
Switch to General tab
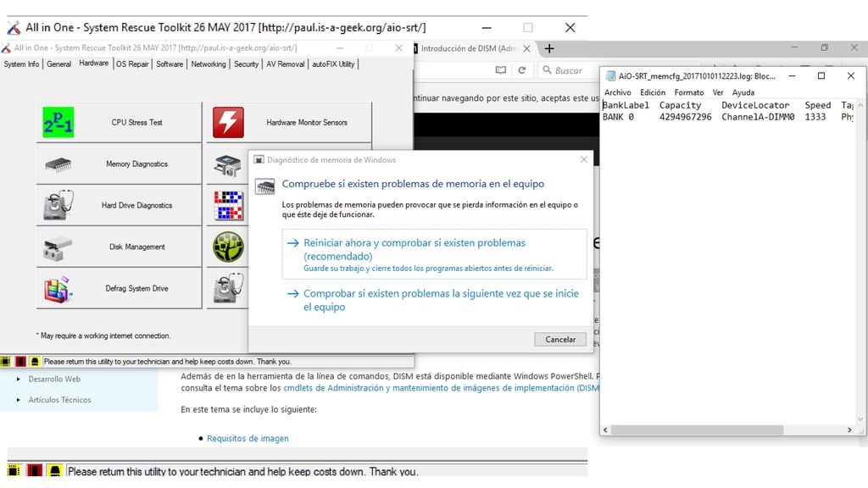58,64
